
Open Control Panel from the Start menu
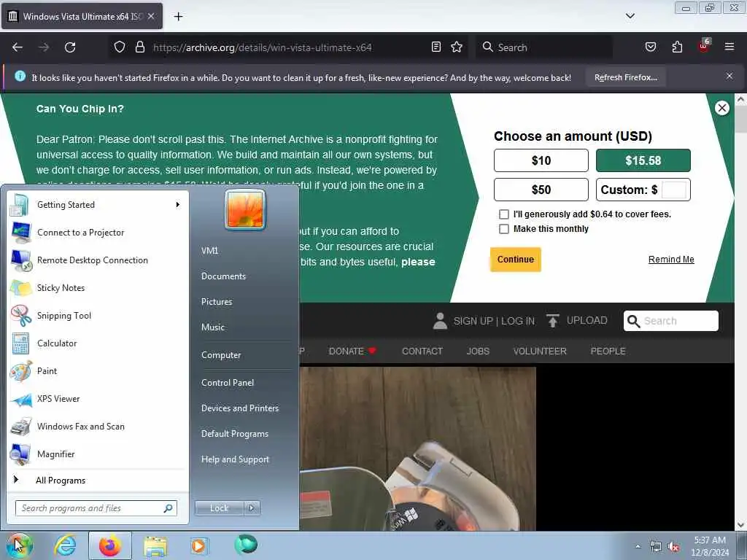(x=228, y=383)
